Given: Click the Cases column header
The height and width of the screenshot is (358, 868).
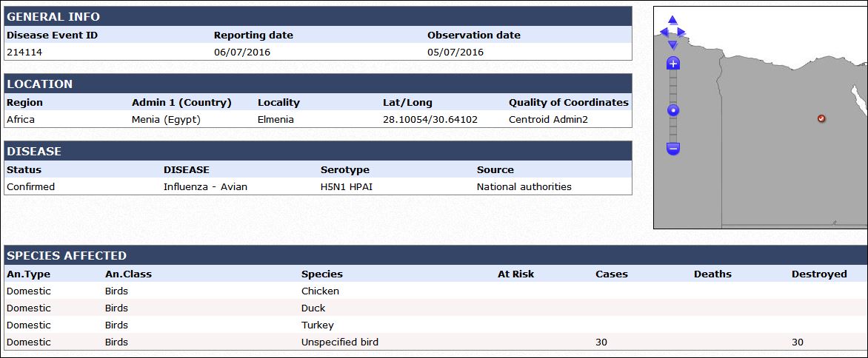Looking at the screenshot, I should [x=612, y=274].
